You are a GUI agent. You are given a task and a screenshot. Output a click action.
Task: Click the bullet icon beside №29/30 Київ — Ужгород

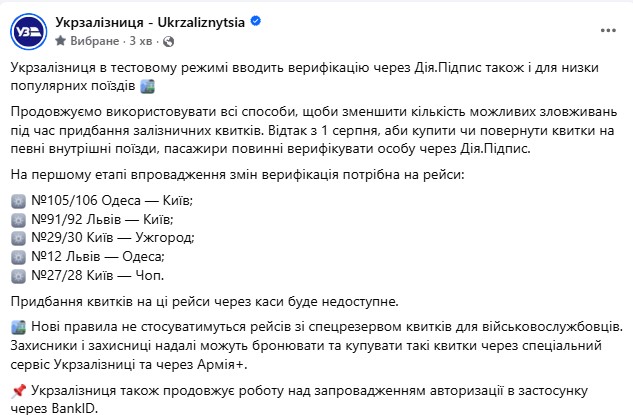(x=19, y=238)
